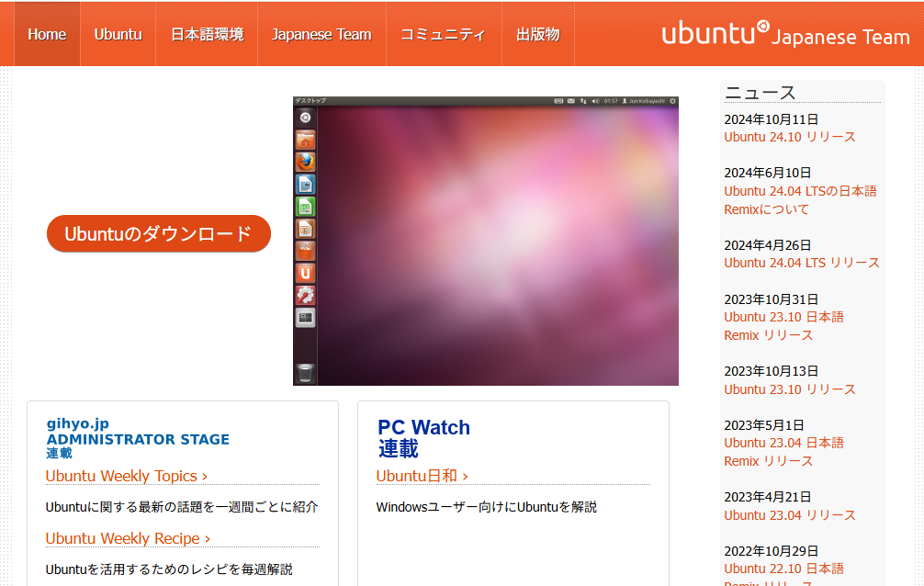Screen dimensions: 924x586
Task: Click the text Ubuntuを活用するためのレシピを毎週解説
Action: (169, 569)
